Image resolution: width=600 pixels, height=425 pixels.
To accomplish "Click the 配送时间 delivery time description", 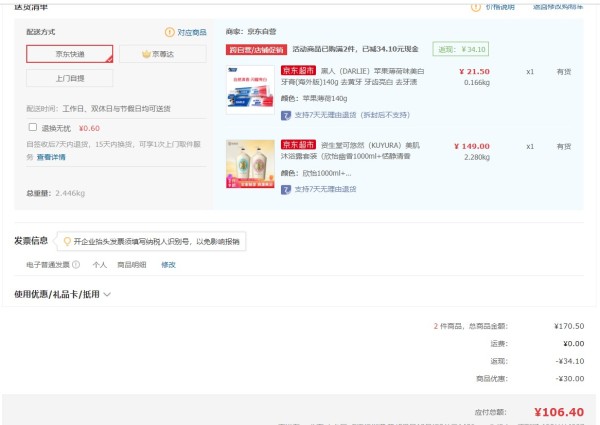I will [x=98, y=109].
